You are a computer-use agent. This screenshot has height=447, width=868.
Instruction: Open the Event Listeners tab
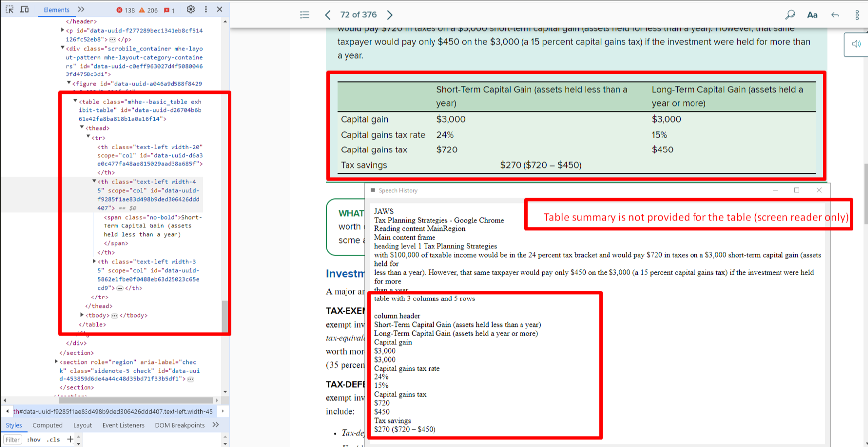click(123, 425)
